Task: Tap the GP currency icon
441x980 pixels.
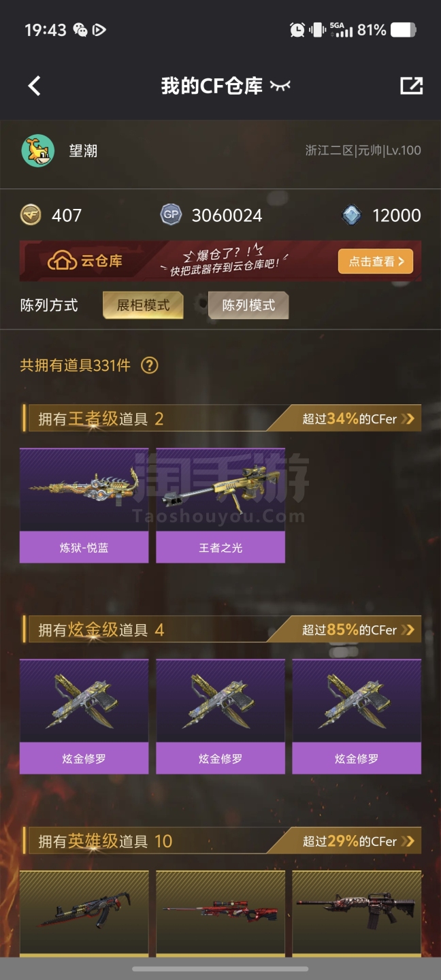Action: pyautogui.click(x=171, y=215)
